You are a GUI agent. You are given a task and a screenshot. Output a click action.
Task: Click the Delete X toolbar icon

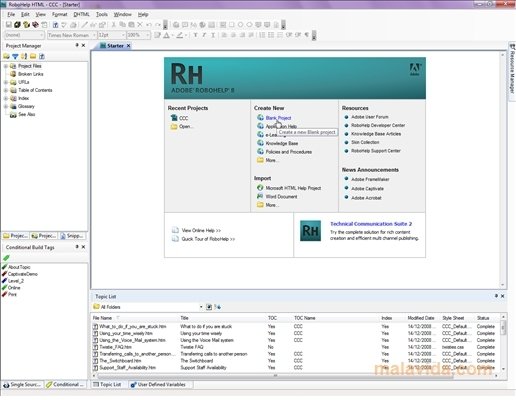click(140, 24)
